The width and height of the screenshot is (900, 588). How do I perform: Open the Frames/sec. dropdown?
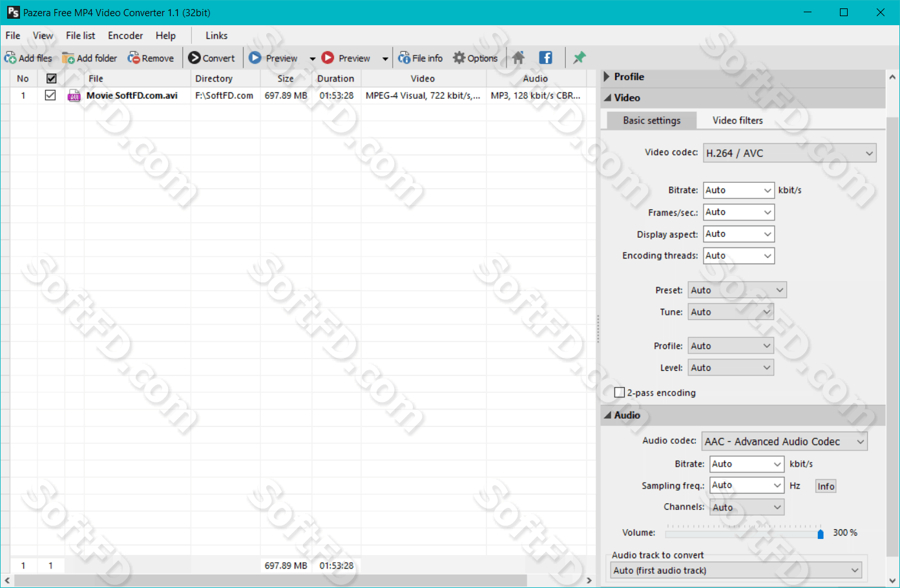(738, 212)
